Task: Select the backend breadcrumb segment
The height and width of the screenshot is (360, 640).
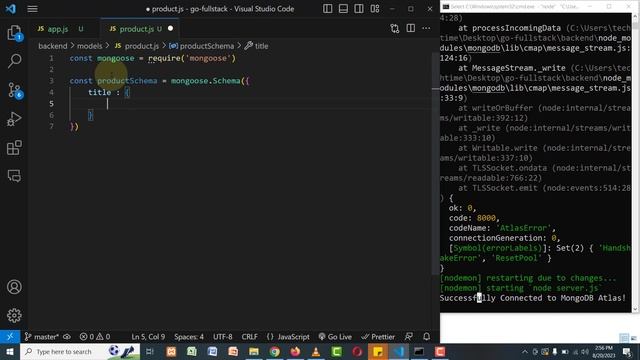Action: (53, 46)
